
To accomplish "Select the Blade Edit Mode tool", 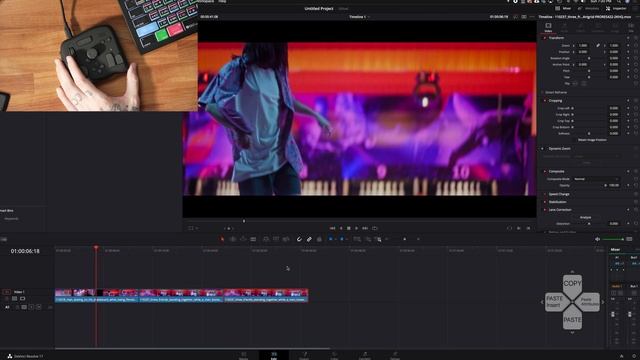I will pos(253,239).
